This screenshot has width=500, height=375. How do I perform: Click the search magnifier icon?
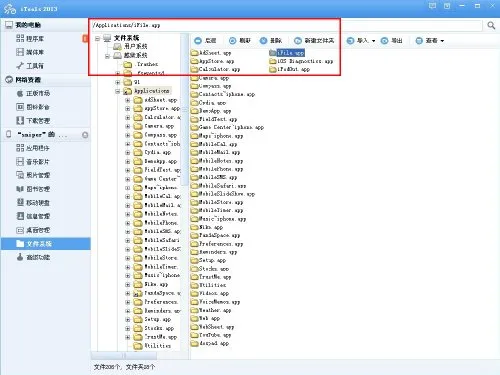tap(491, 25)
